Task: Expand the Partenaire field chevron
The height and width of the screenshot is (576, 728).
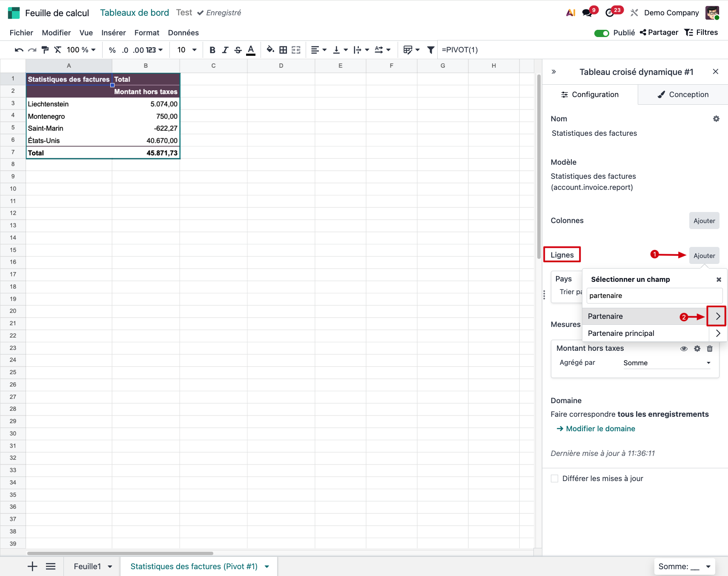Action: pos(718,316)
